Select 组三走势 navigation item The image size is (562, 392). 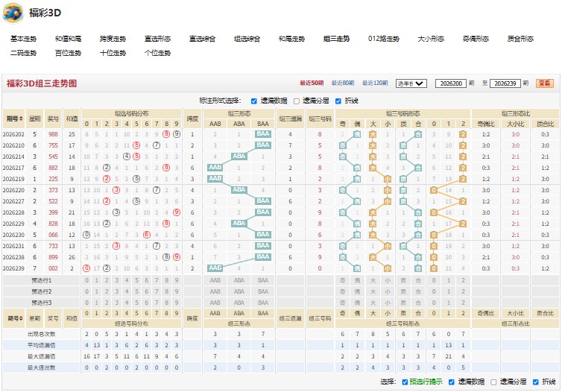(337, 39)
